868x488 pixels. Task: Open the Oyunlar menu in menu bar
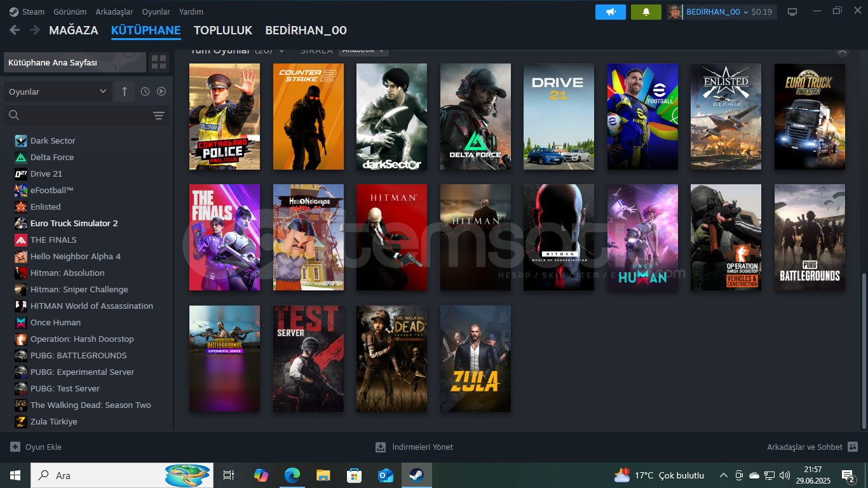click(156, 11)
